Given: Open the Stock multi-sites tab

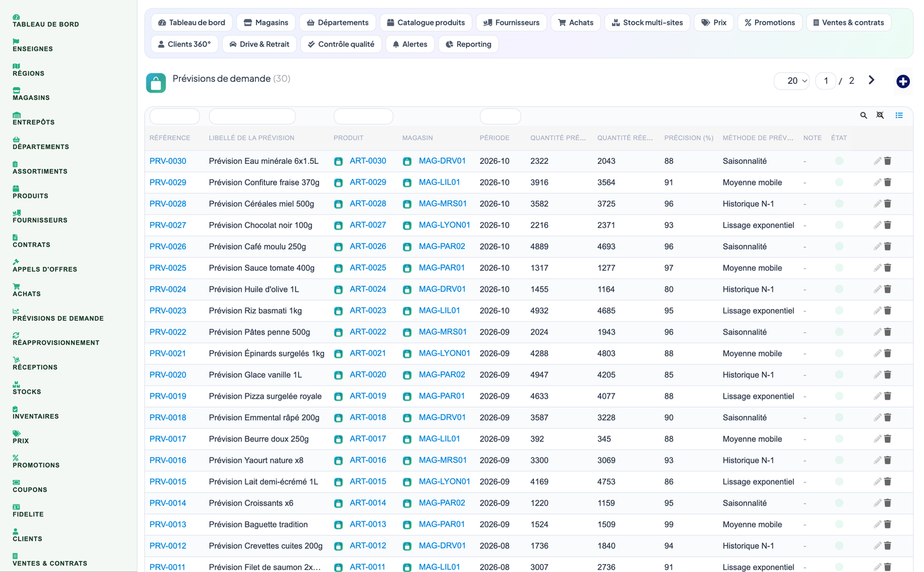Looking at the screenshot, I should click(x=647, y=22).
